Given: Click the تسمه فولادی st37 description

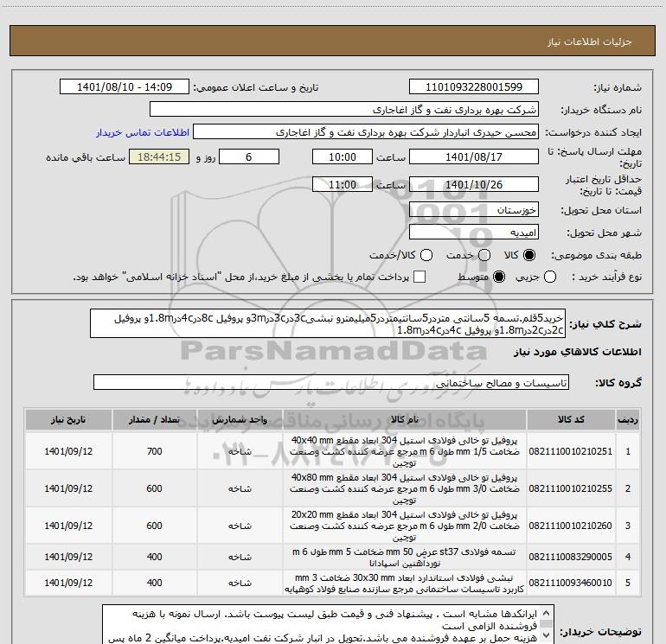Looking at the screenshot, I should pos(405,558).
